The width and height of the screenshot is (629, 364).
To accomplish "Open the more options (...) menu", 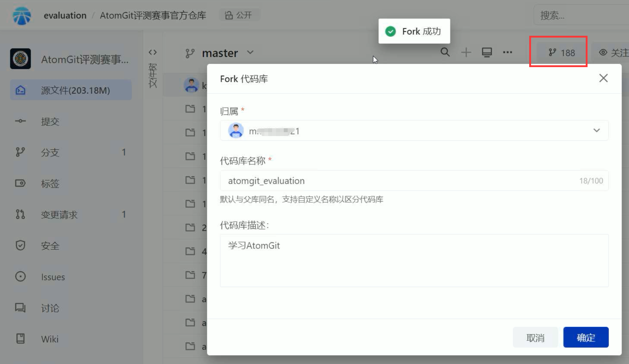I will pos(507,52).
